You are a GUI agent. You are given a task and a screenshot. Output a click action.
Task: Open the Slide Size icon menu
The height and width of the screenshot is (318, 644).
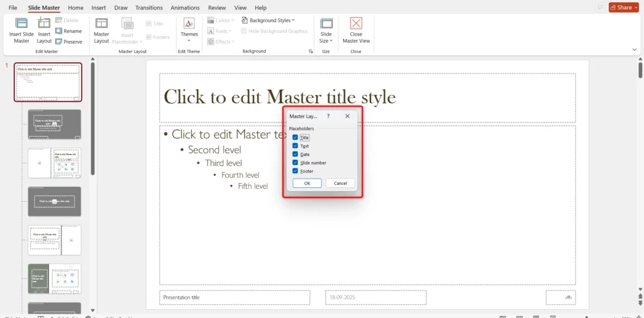pyautogui.click(x=326, y=23)
